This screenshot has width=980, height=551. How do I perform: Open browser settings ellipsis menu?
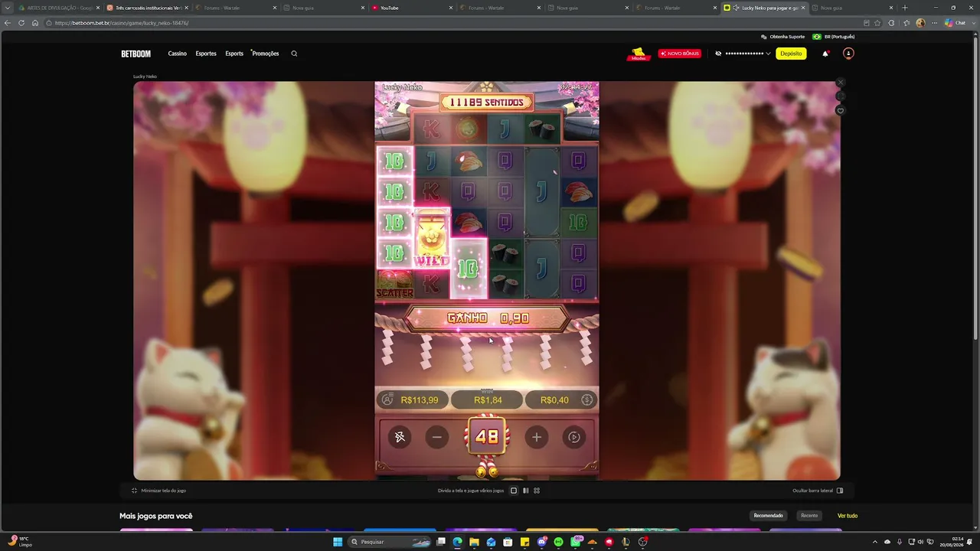pos(934,23)
